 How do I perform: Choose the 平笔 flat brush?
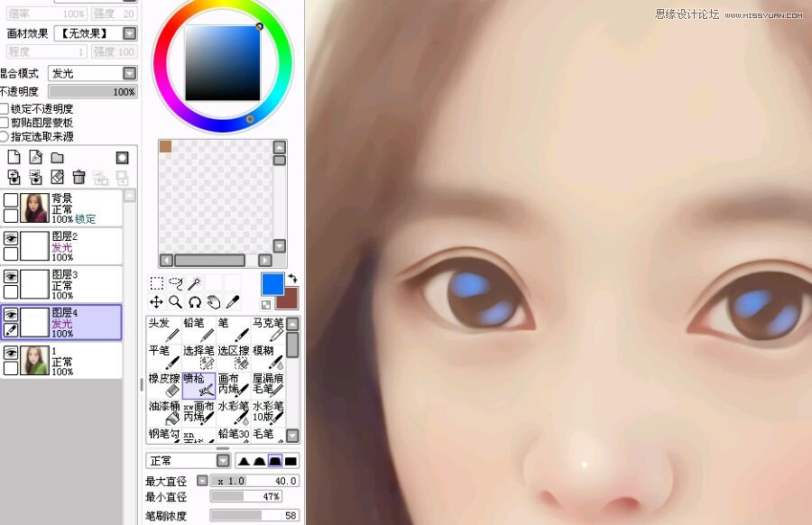163,357
